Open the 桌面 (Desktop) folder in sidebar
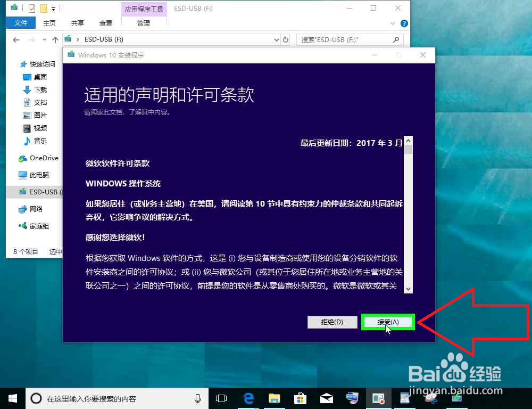The width and height of the screenshot is (532, 409). [x=35, y=77]
